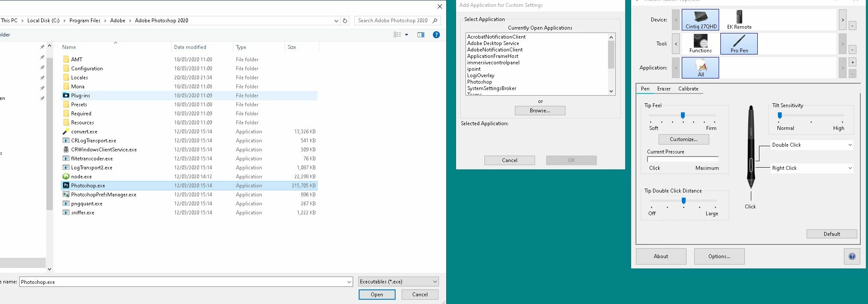
Task: Expand address bar previous locations dropdown
Action: coord(336,21)
